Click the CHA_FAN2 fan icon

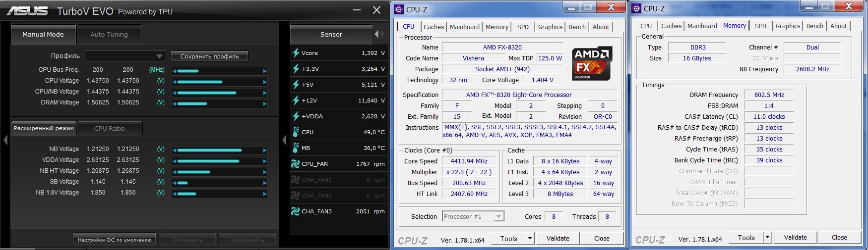[x=296, y=196]
